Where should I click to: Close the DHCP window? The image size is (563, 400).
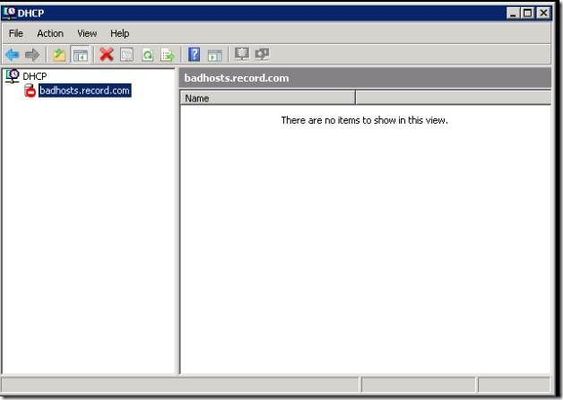point(544,13)
